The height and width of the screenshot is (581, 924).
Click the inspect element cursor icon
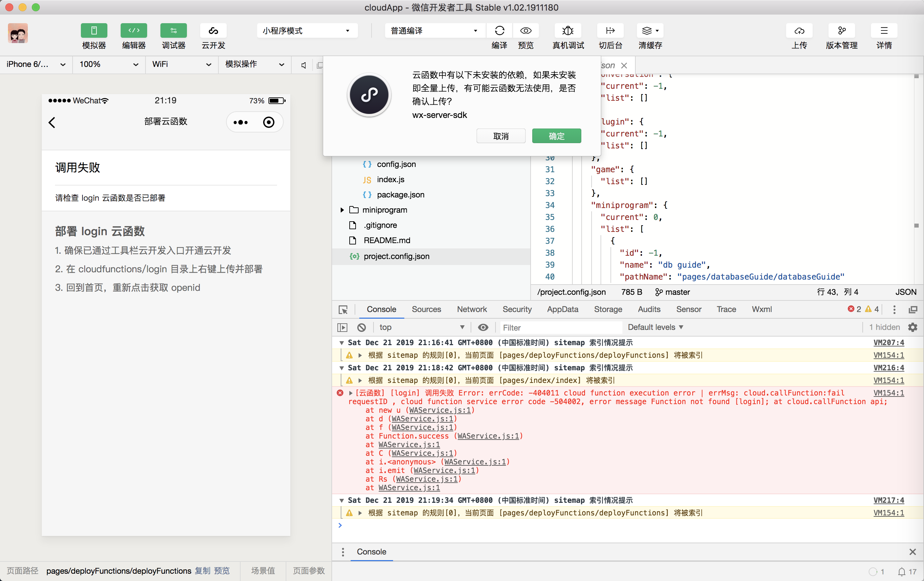point(343,309)
